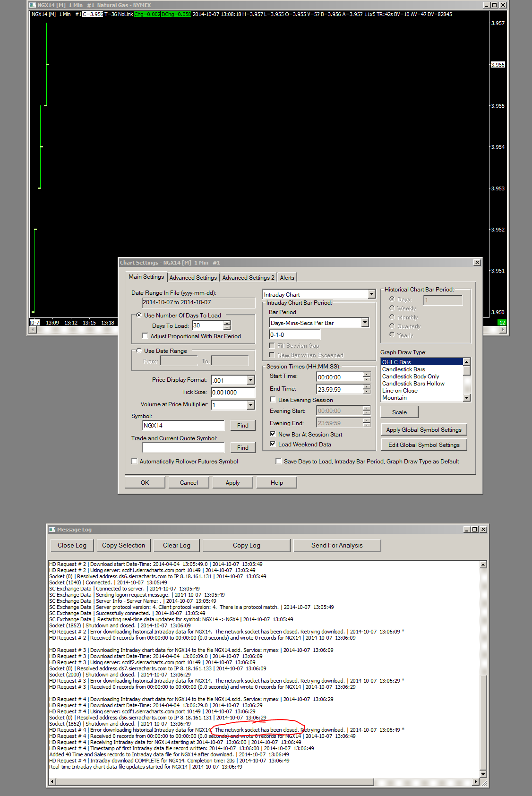The image size is (532, 796).
Task: Enable Automatically Rollover Futures Symbol
Action: click(134, 461)
